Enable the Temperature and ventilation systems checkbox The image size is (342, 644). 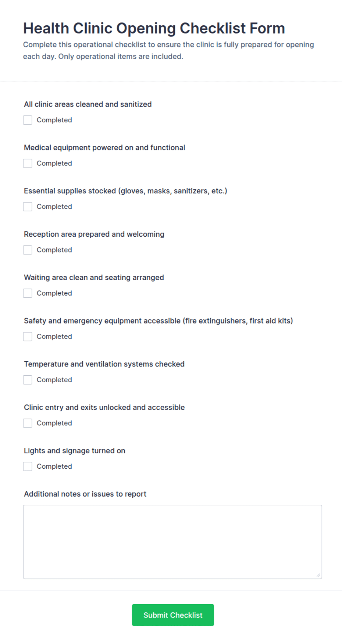click(x=28, y=380)
